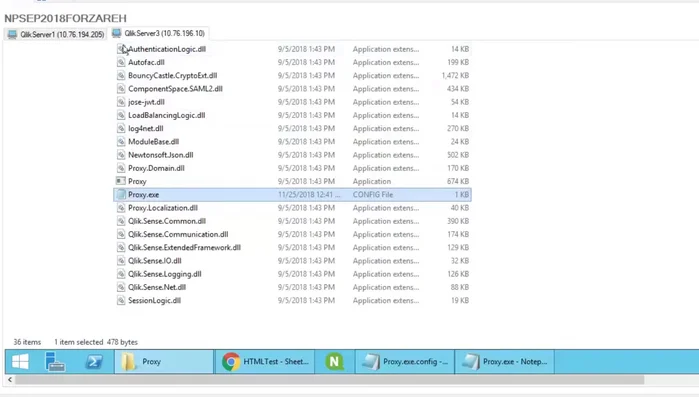Click the jose-jwt.dll file icon
Screen dimensions: 699x397
(x=121, y=102)
